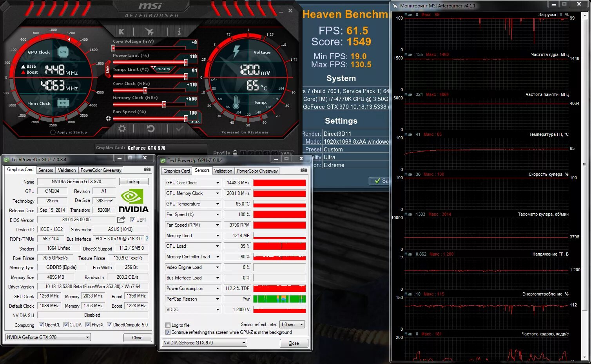Click Close button in left GPU-Z window
This screenshot has height=364, width=591.
coord(137,338)
